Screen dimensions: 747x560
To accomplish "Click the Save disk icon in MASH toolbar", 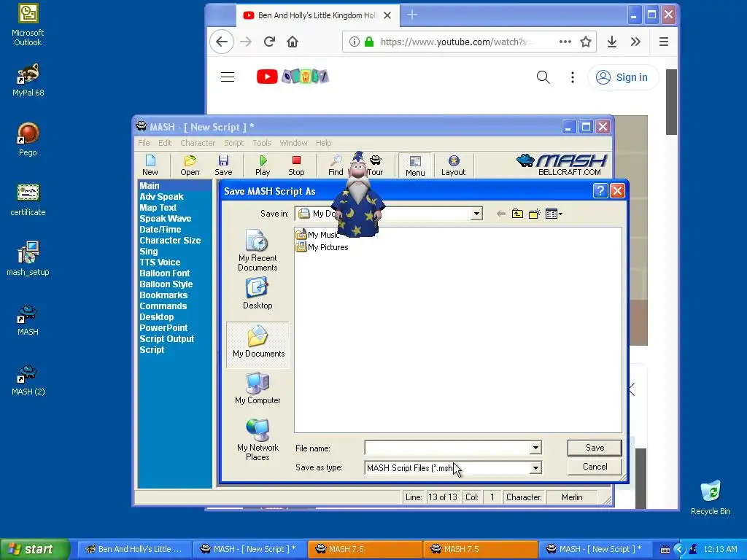I will click(x=223, y=166).
